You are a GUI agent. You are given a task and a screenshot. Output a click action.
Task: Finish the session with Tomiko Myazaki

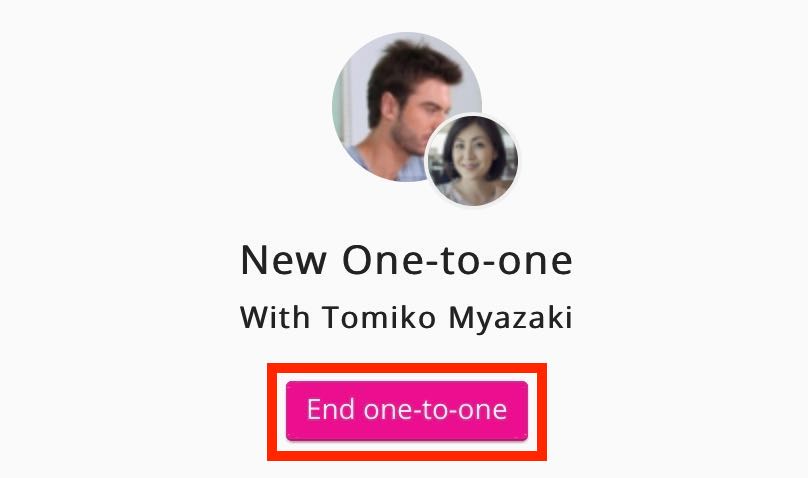point(407,411)
